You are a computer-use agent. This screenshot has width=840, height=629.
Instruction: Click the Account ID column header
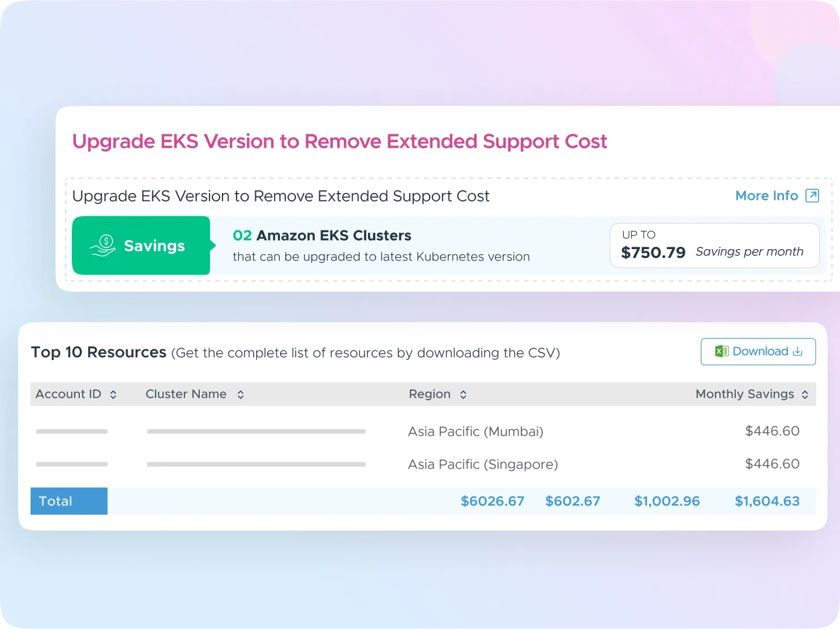[x=68, y=394]
